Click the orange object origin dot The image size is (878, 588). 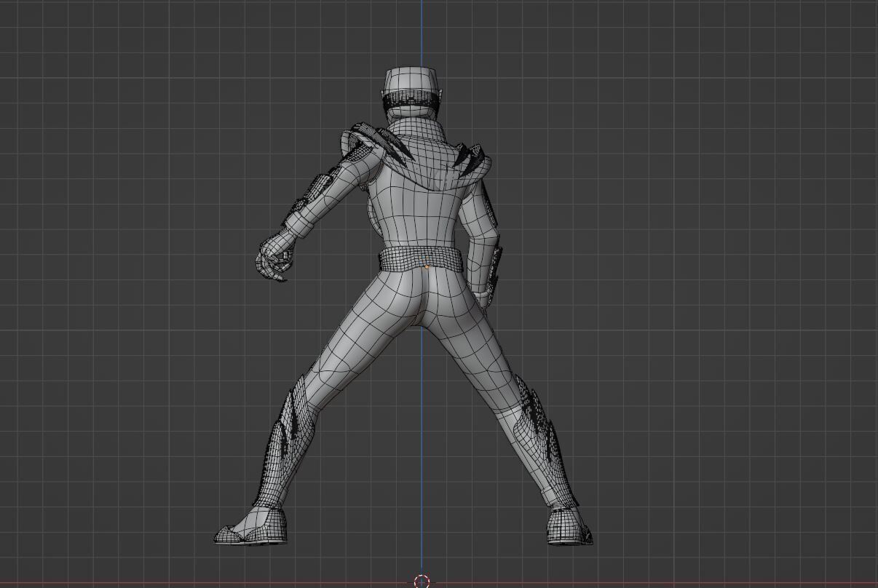point(427,267)
